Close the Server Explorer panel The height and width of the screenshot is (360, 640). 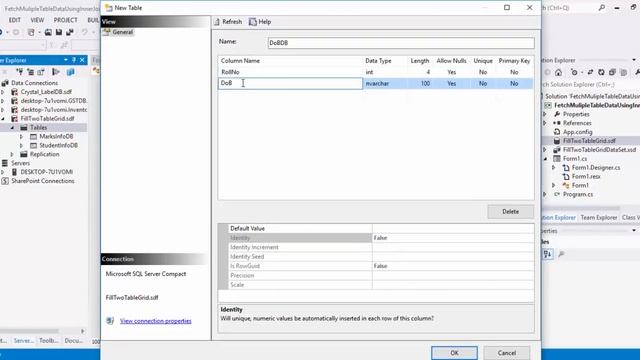pyautogui.click(x=82, y=60)
